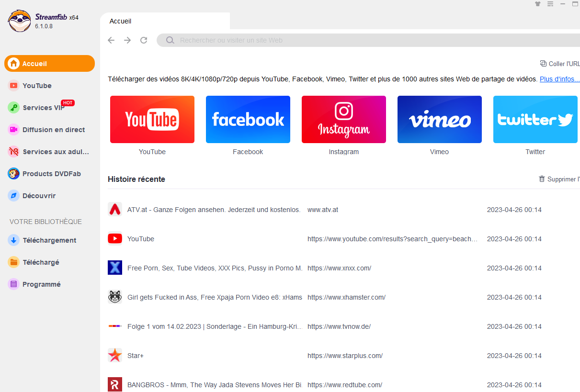Reload the page with the refresh icon
The image size is (580, 392).
coord(144,40)
